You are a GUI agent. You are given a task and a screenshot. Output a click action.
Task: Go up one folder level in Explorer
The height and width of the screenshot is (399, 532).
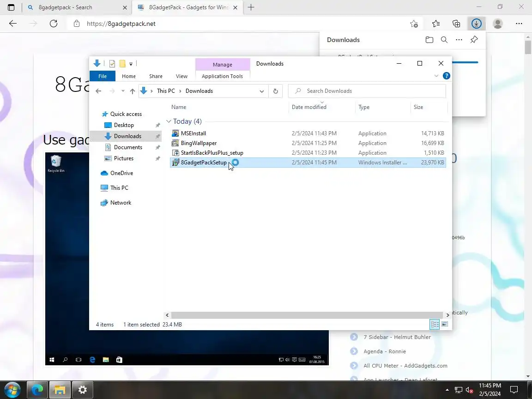point(133,91)
